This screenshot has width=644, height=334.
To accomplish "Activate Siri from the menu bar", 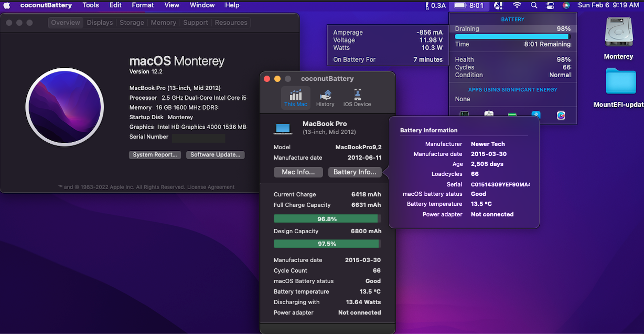I will tap(566, 5).
